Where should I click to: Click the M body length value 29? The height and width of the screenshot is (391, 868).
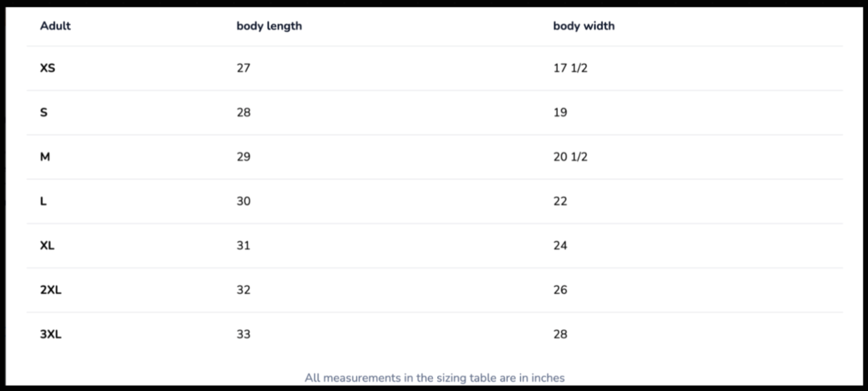point(243,157)
